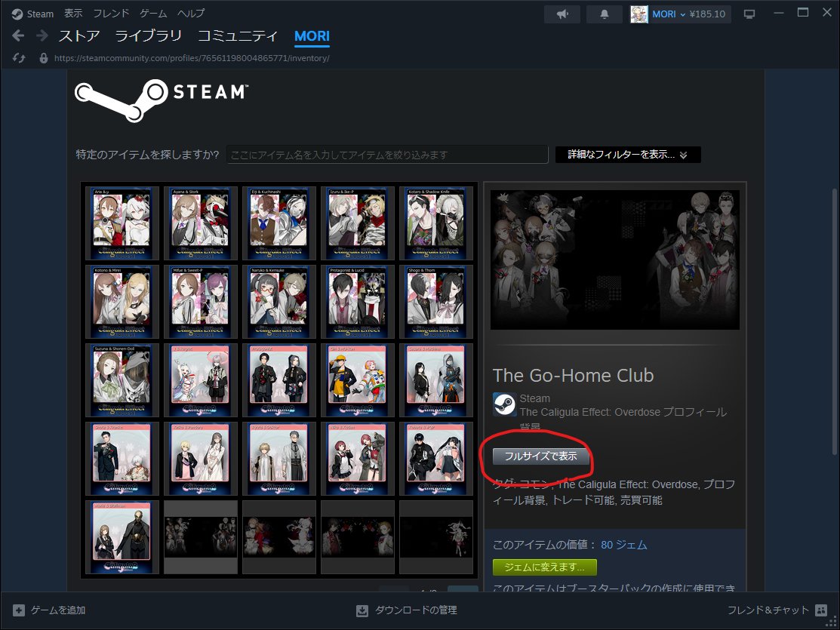Click the item tags text line
The width and height of the screenshot is (840, 630).
614,493
